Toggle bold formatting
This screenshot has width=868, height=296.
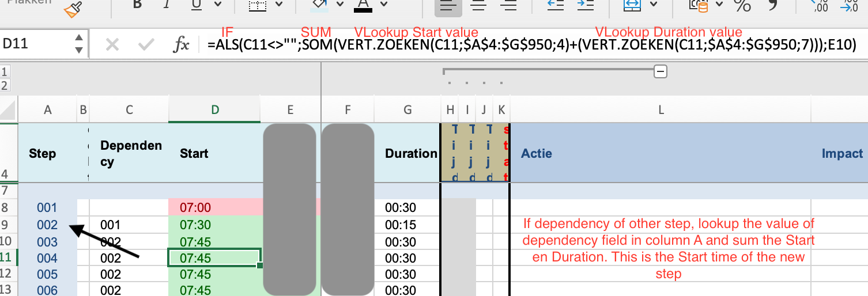(x=137, y=5)
